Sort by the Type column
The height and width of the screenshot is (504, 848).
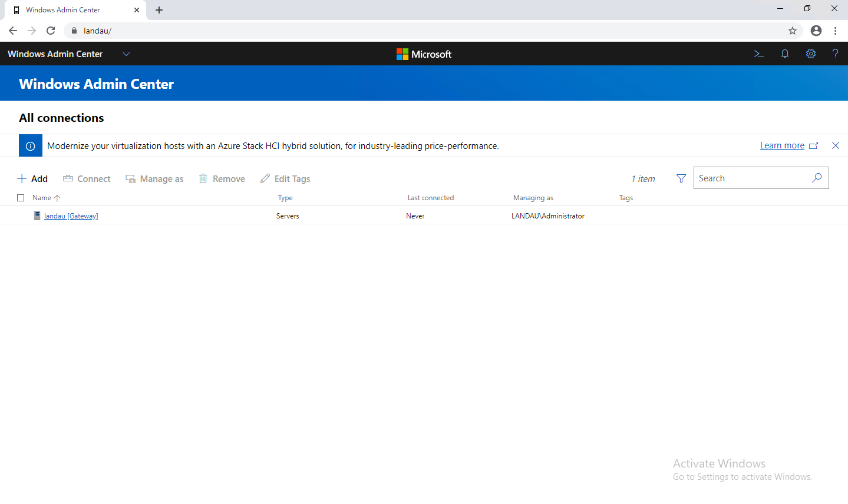[x=285, y=198]
